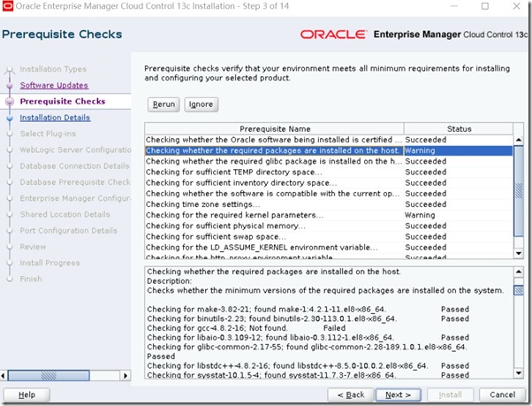This screenshot has width=532, height=406.
Task: Click the Installation Types step
Action: (53, 69)
